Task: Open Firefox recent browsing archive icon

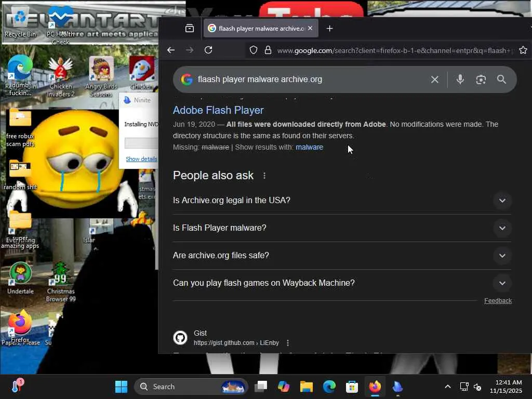Action: tap(190, 29)
